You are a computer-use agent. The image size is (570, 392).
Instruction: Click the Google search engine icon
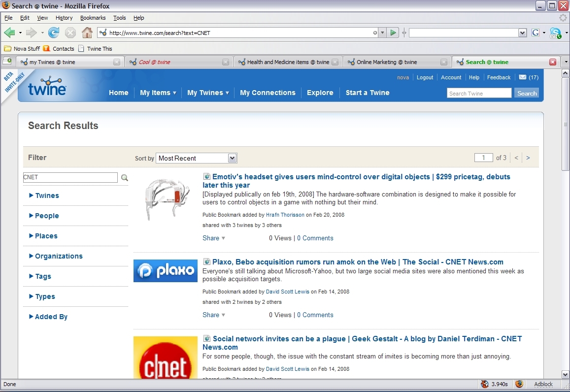point(536,33)
